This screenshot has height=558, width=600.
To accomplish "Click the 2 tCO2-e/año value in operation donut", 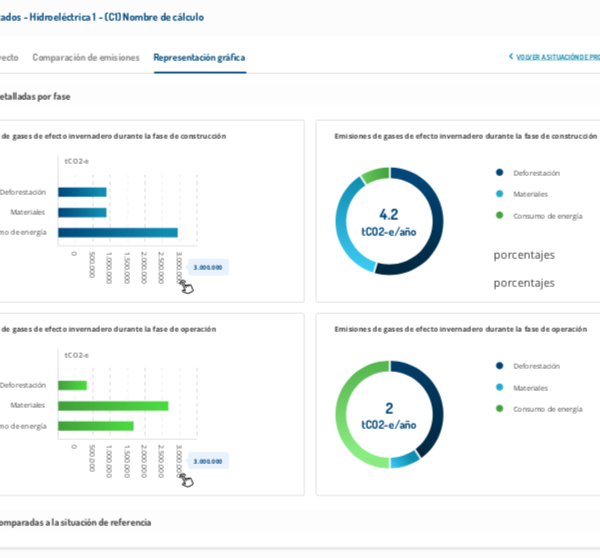I will [389, 416].
